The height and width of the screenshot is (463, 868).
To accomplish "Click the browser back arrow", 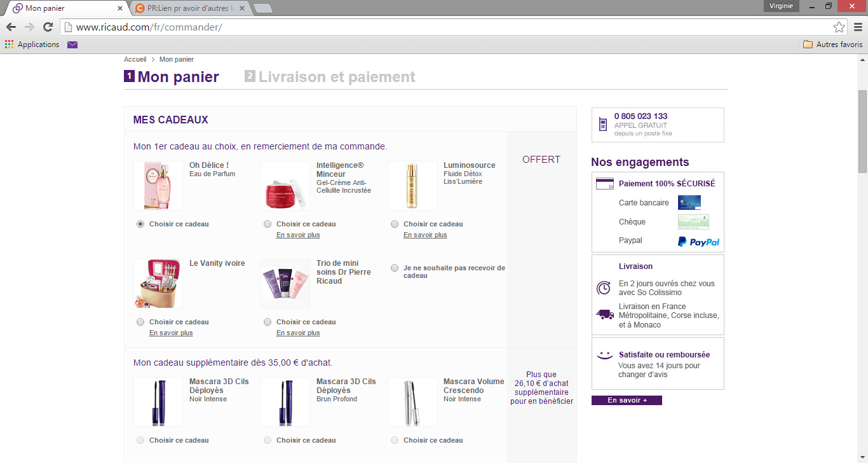I will (x=11, y=27).
